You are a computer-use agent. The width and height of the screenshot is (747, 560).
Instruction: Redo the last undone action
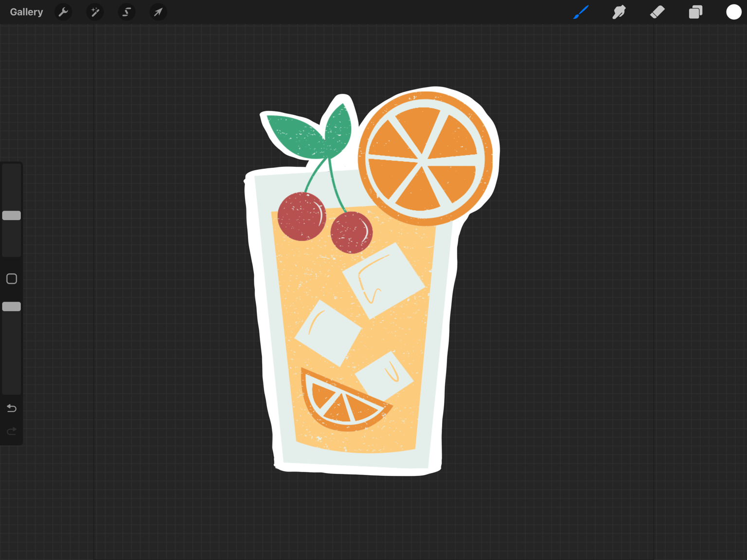tap(12, 431)
